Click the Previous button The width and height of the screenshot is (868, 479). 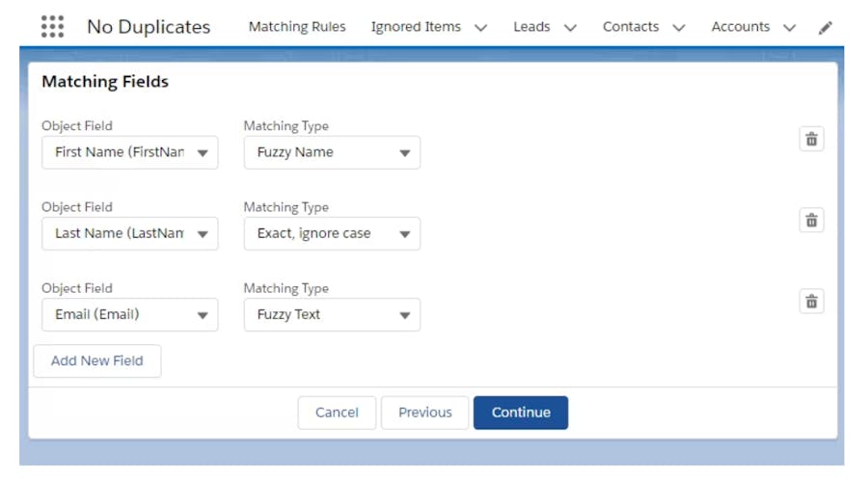click(x=424, y=412)
